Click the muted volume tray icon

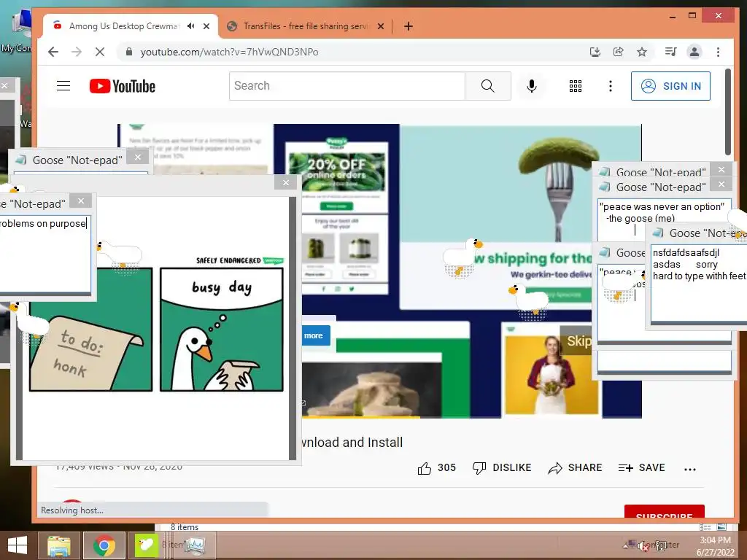(643, 545)
